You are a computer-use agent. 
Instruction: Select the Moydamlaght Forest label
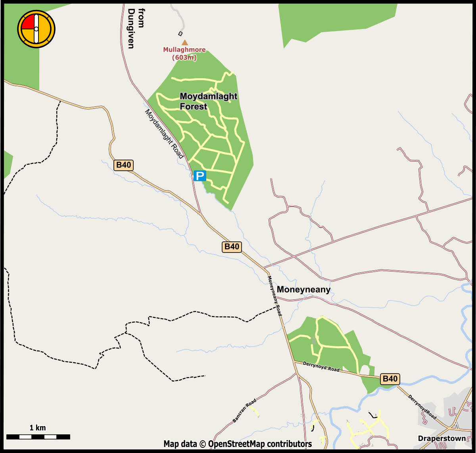[208, 101]
